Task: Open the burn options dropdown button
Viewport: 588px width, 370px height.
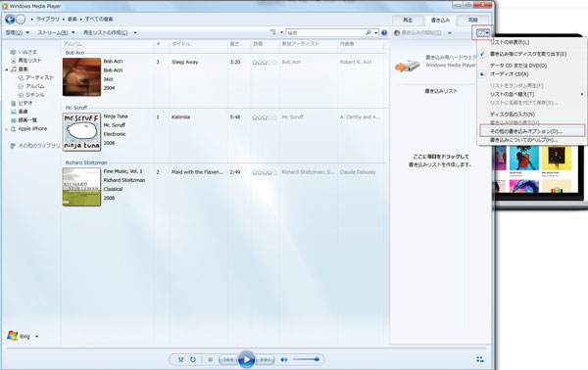Action: [482, 33]
